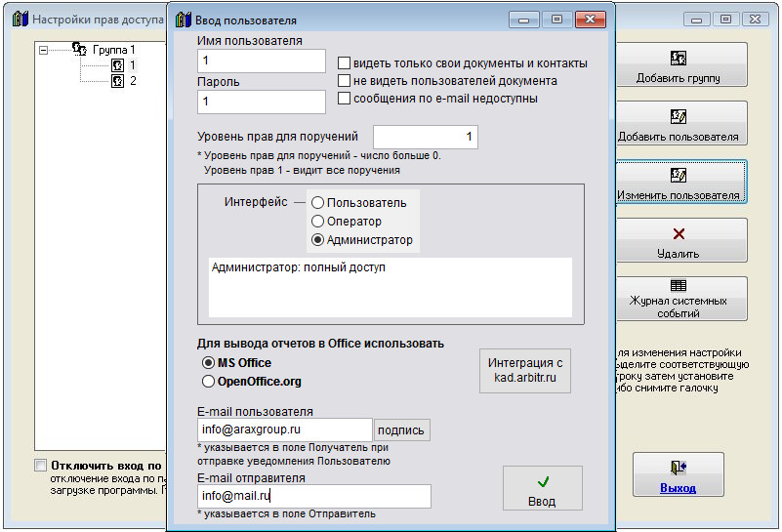Image resolution: width=782 pixels, height=532 pixels.
Task: Click the Add group button
Action: (681, 64)
